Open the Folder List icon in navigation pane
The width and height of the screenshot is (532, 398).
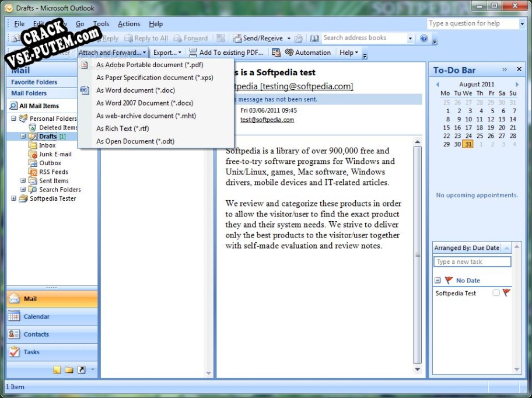[69, 369]
